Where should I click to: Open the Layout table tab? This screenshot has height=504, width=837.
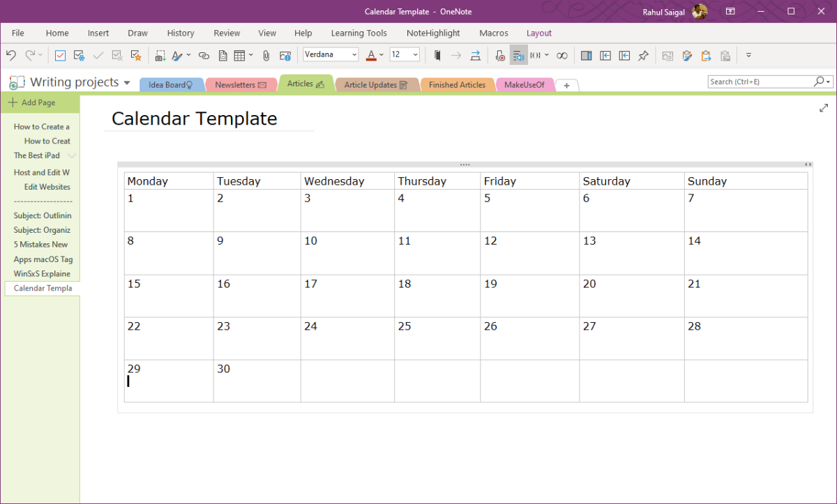[539, 33]
